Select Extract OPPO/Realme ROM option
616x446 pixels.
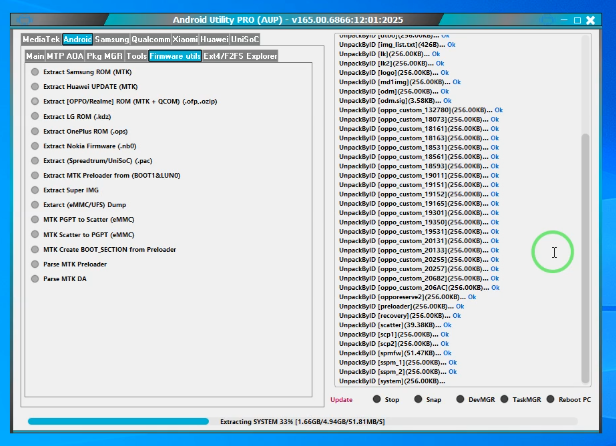(x=35, y=101)
